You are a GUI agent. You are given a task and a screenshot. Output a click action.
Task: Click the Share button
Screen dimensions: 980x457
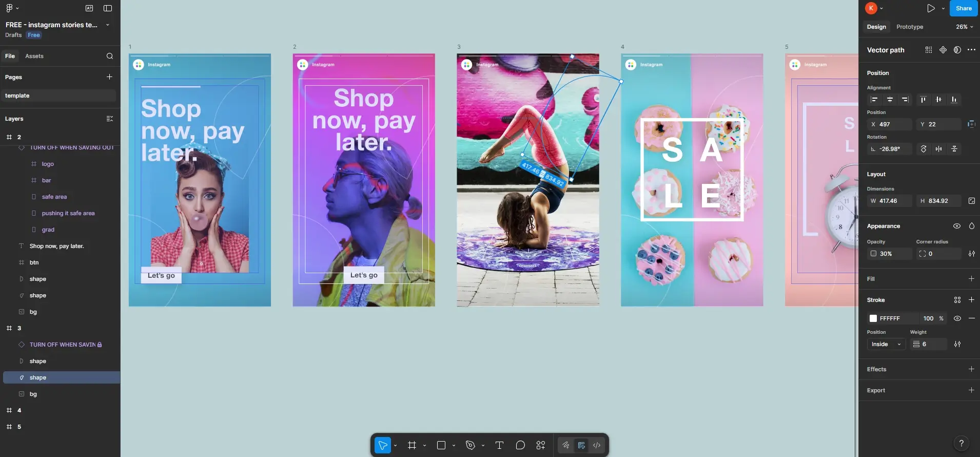pyautogui.click(x=964, y=8)
